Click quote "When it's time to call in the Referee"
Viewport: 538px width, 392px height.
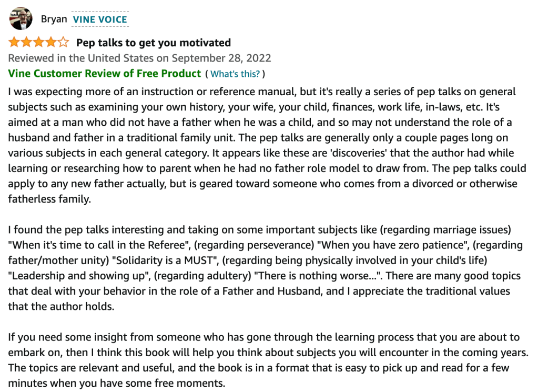coord(93,245)
